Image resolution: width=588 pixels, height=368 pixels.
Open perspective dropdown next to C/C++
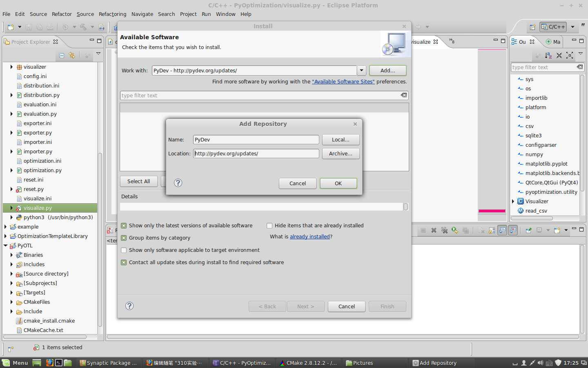(572, 27)
